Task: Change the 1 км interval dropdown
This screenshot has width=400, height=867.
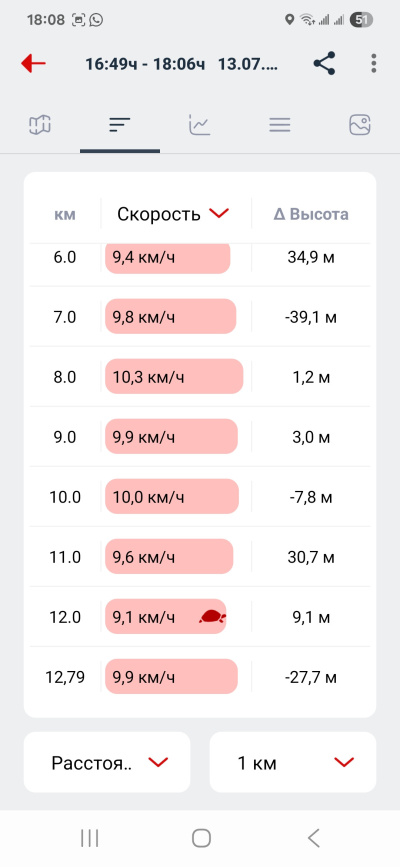Action: pyautogui.click(x=293, y=762)
